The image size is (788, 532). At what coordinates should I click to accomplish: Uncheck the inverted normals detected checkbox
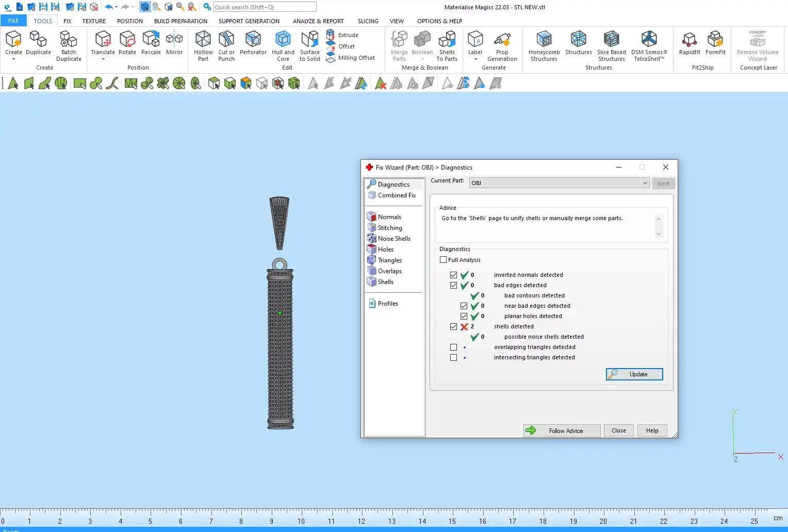(454, 275)
